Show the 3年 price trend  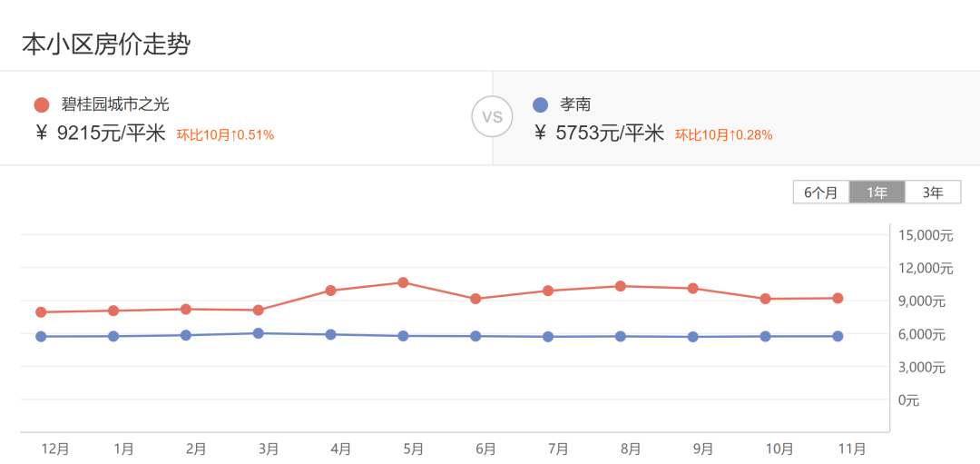[x=933, y=193]
